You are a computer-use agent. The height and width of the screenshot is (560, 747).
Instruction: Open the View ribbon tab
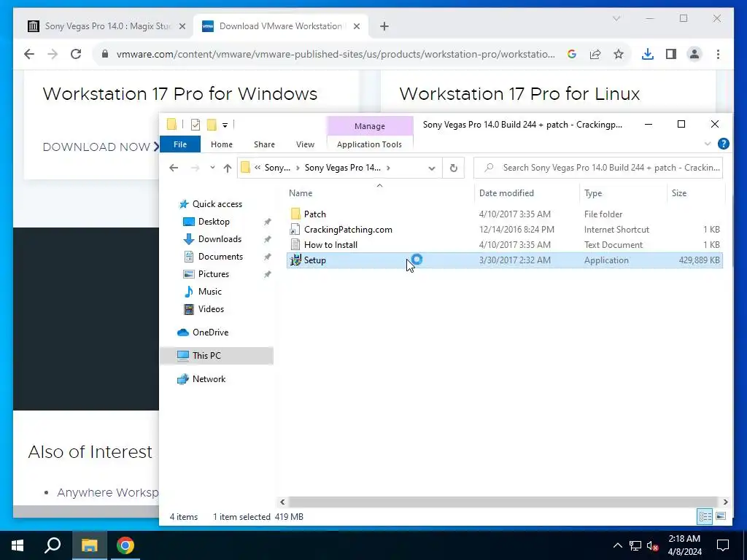coord(305,144)
